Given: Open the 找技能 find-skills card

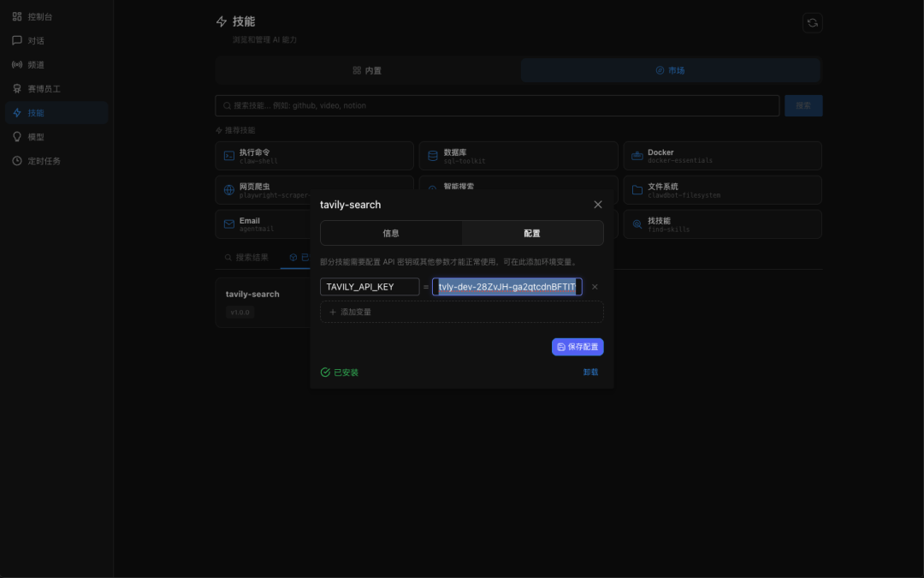Looking at the screenshot, I should tap(722, 224).
